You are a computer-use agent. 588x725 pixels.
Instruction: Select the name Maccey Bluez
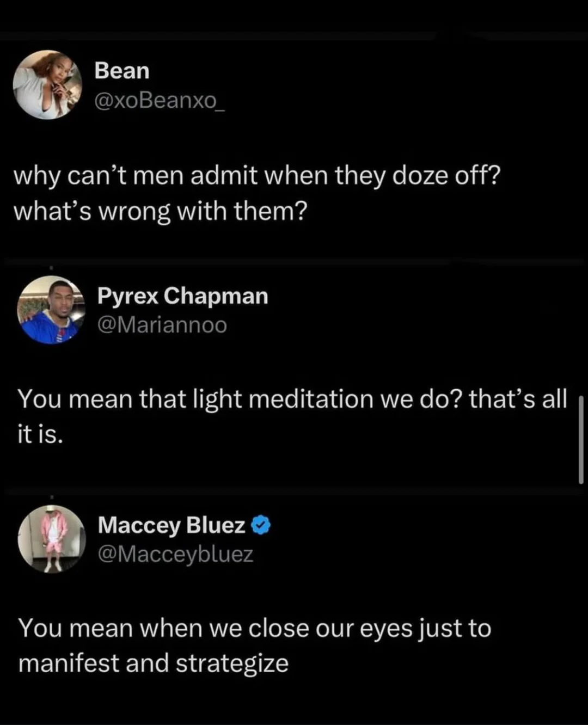point(171,525)
